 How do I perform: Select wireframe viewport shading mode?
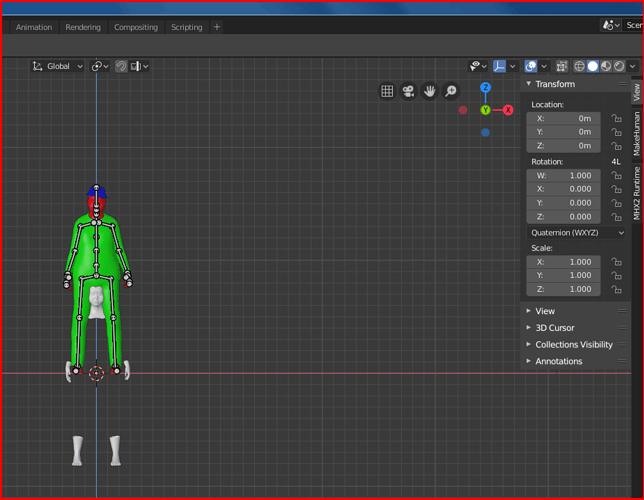pyautogui.click(x=578, y=66)
